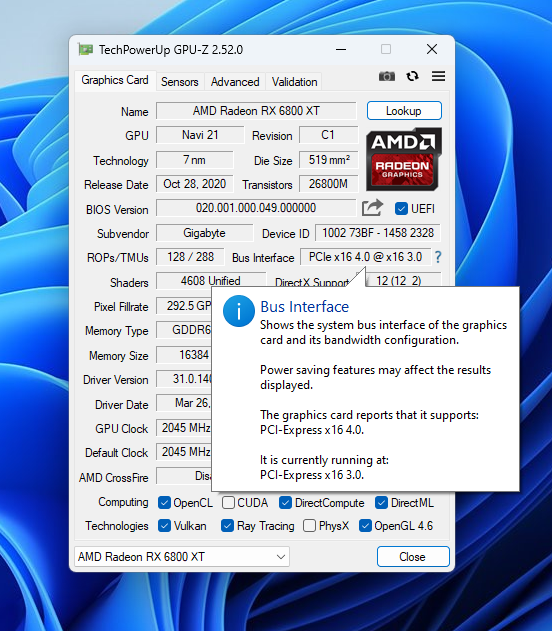This screenshot has width=552, height=631.
Task: Toggle the DirectCompute checkbox
Action: coord(285,502)
